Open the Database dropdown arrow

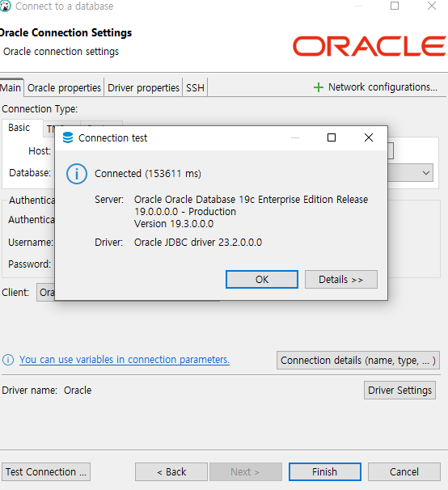point(425,173)
